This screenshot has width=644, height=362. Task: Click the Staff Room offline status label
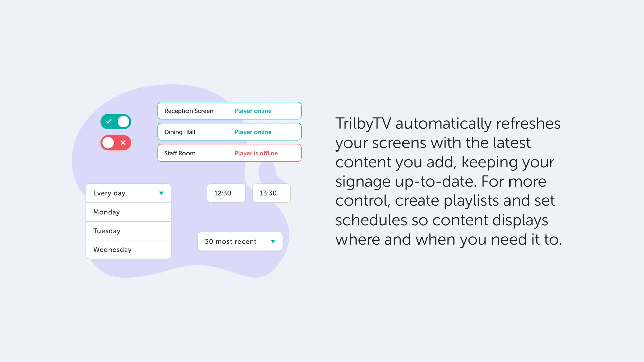click(256, 153)
